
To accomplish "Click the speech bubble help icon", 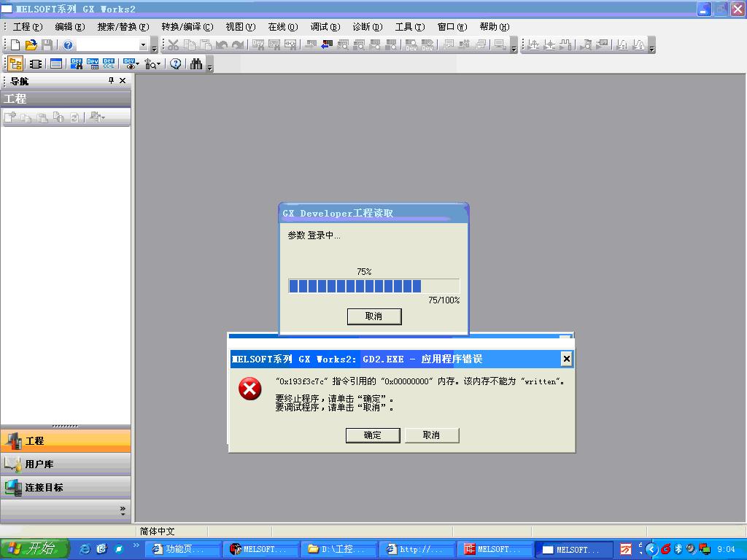I will 175,64.
